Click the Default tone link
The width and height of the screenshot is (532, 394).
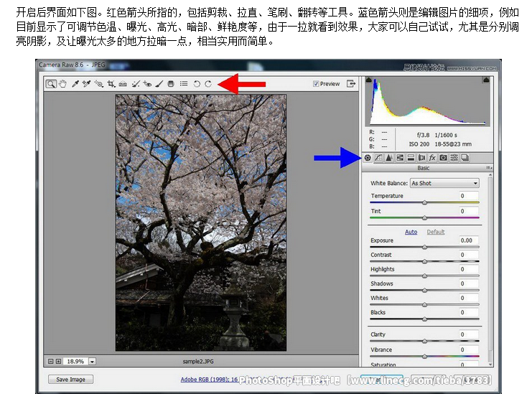pos(435,232)
